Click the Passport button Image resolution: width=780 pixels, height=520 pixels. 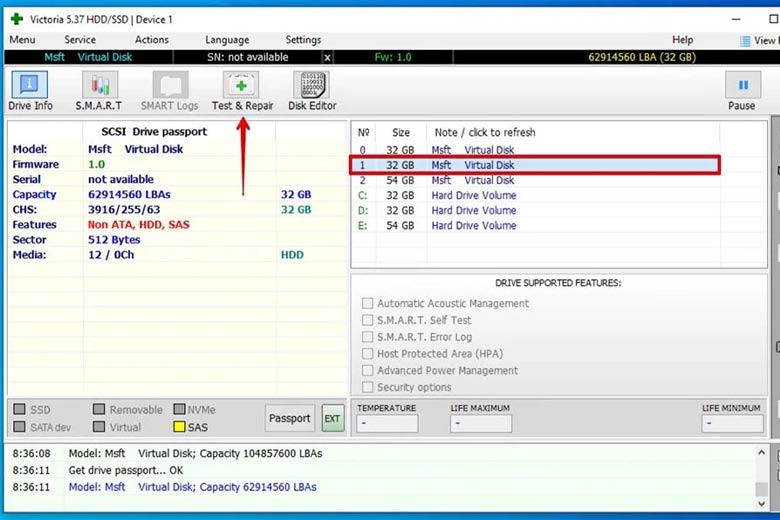(290, 418)
